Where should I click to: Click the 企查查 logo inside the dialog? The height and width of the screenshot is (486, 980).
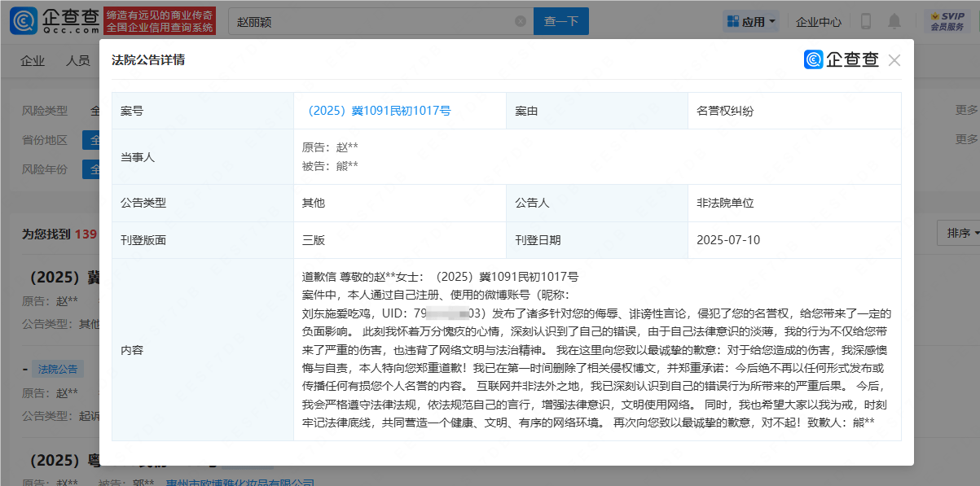[842, 60]
